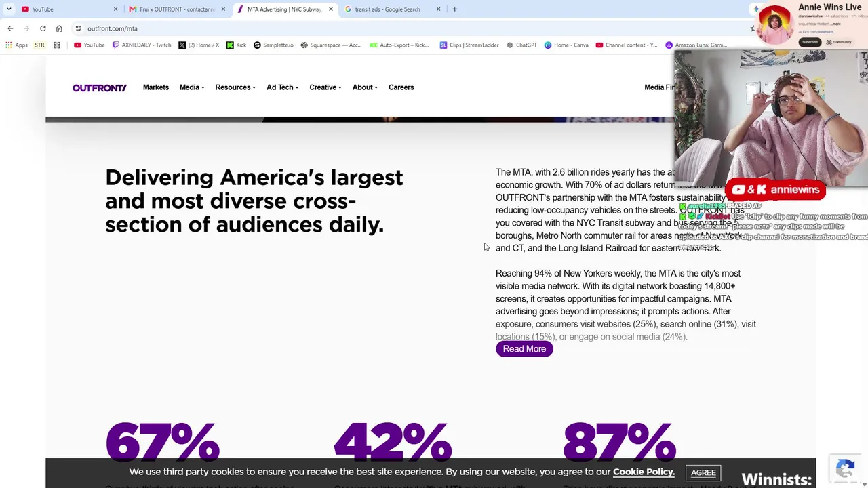Image resolution: width=868 pixels, height=488 pixels.
Task: Expand the Ad Tech dropdown menu
Action: pos(283,87)
